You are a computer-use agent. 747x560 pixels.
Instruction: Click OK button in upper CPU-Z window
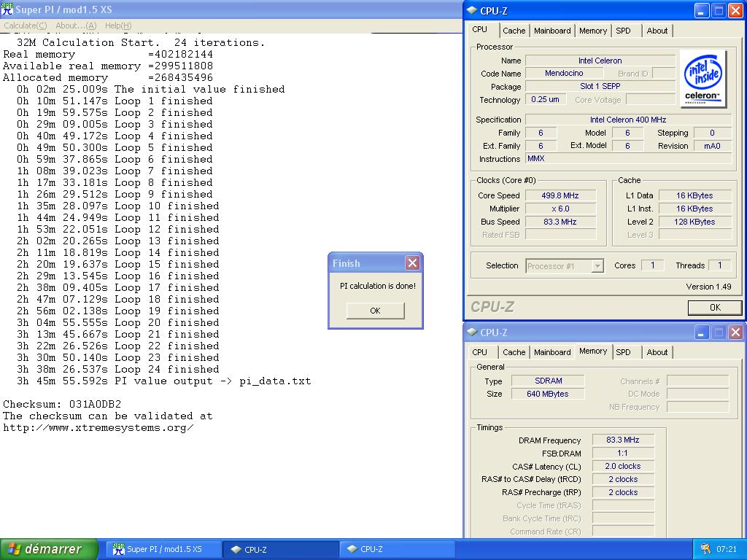(x=715, y=308)
